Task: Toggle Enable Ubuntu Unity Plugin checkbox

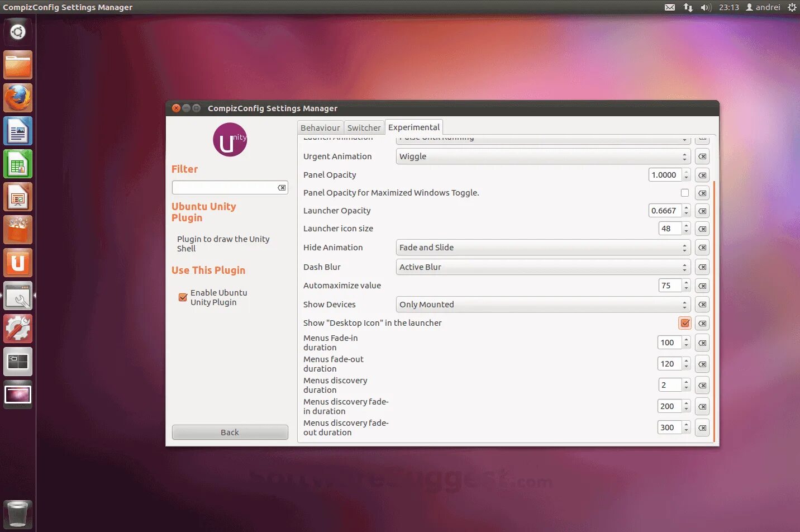Action: pos(183,297)
